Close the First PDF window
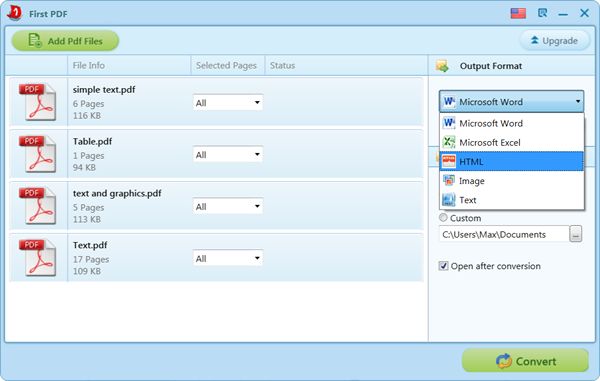The width and height of the screenshot is (600, 381). point(584,13)
